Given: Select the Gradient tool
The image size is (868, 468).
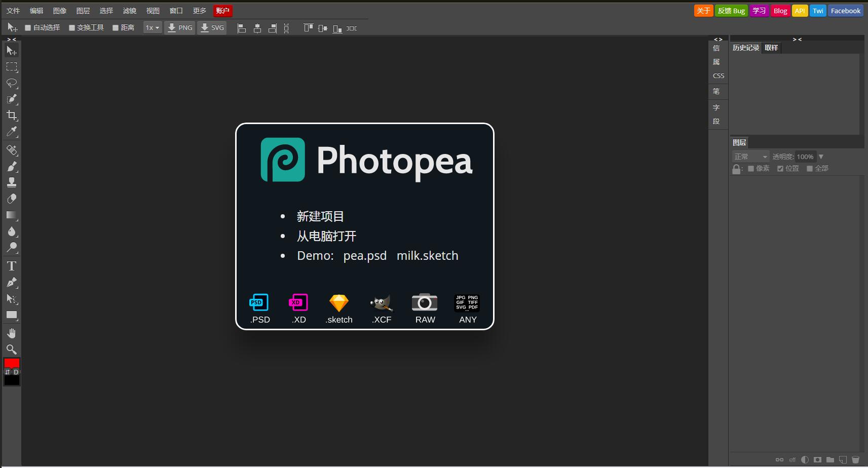Looking at the screenshot, I should tap(11, 215).
